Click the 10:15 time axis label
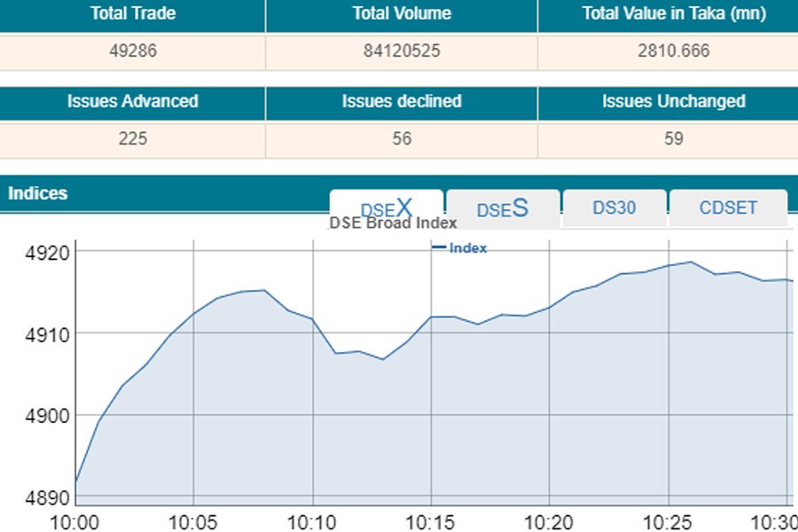 430,520
